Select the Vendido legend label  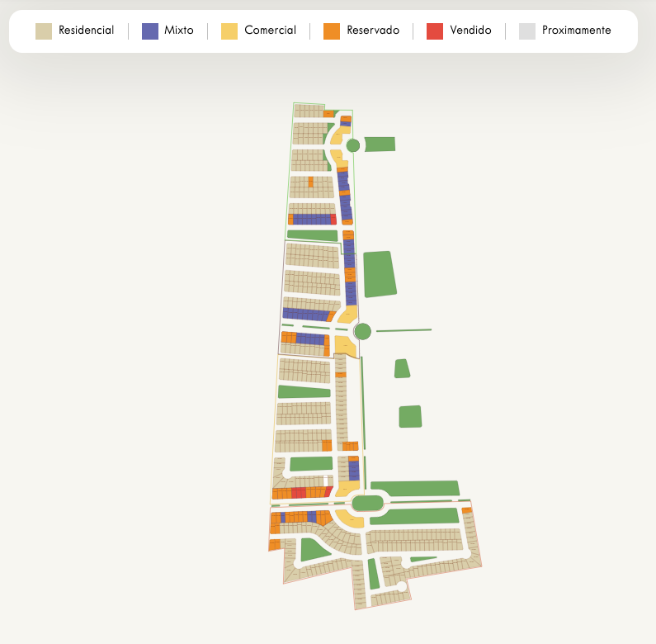coord(470,31)
